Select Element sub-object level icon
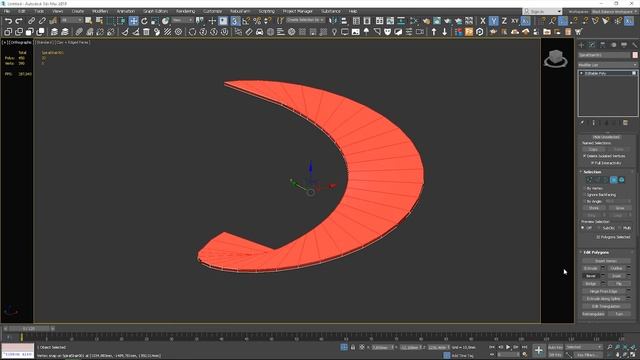Viewport: 640px width, 360px height. click(622, 180)
